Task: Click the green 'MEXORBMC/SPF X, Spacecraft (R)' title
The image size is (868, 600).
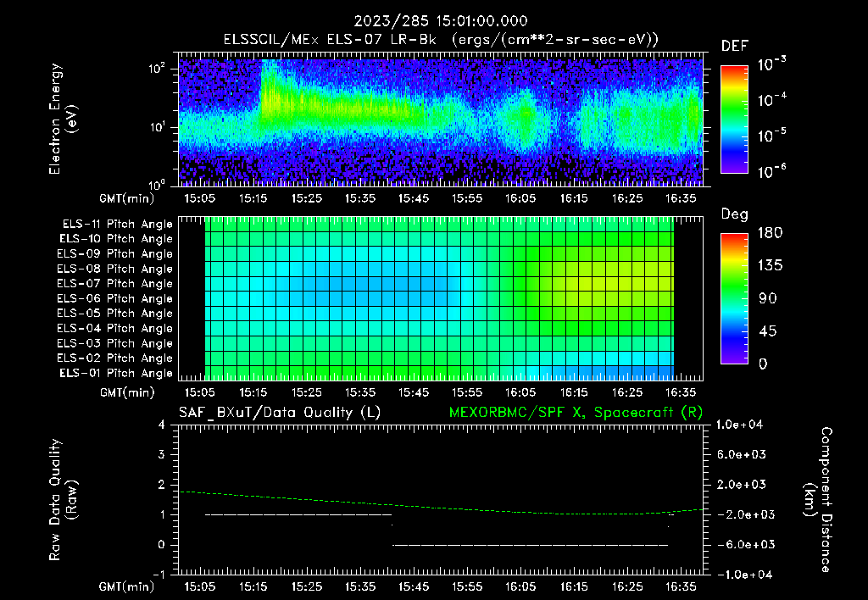Action: [x=576, y=413]
